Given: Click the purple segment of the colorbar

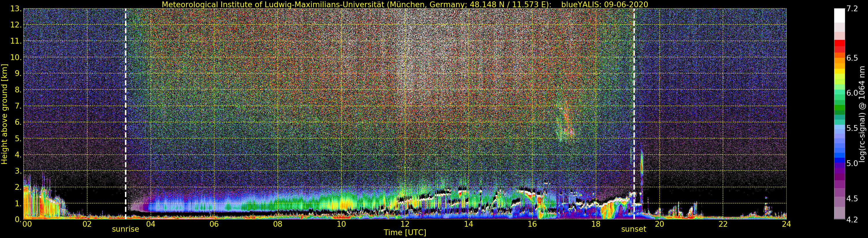Looking at the screenshot, I should point(839,177).
